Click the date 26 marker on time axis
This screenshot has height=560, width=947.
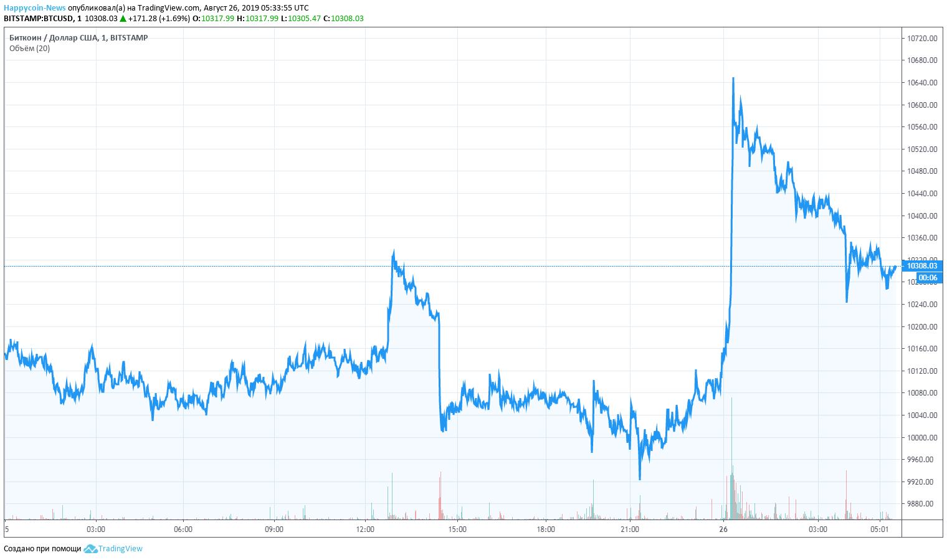click(723, 529)
